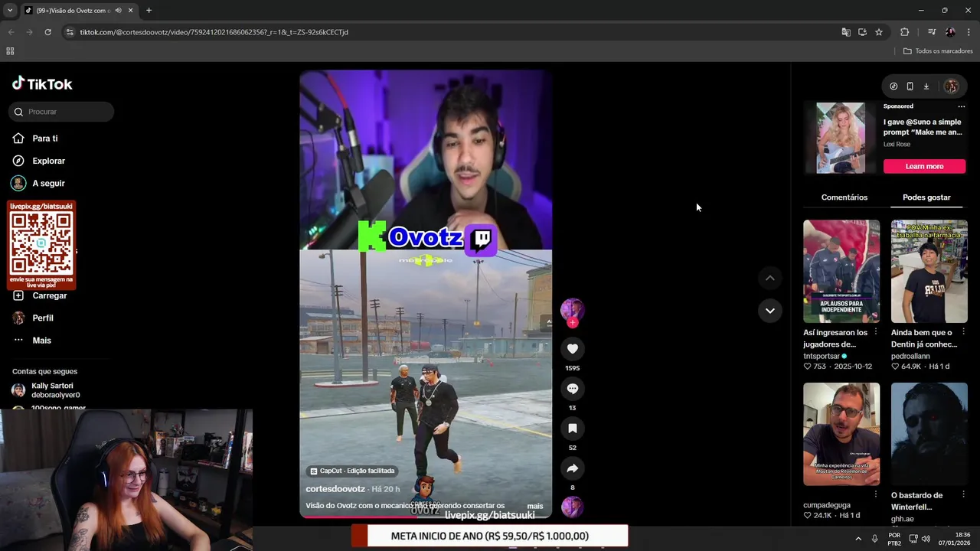Open comments via the speech bubble icon
The height and width of the screenshot is (551, 980).
coord(572,389)
